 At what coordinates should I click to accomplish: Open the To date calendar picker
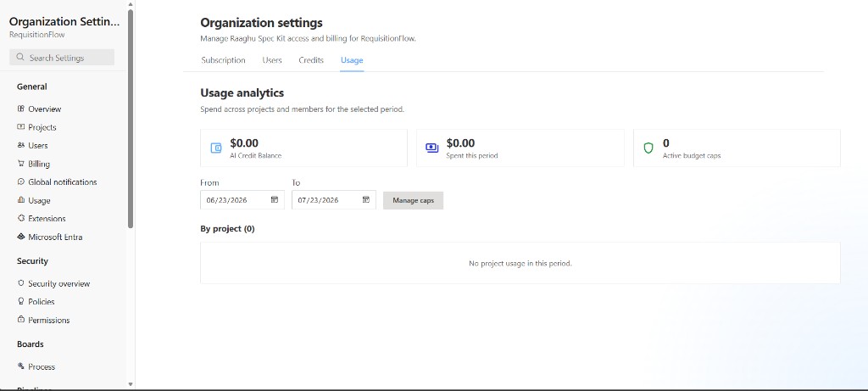tap(366, 200)
